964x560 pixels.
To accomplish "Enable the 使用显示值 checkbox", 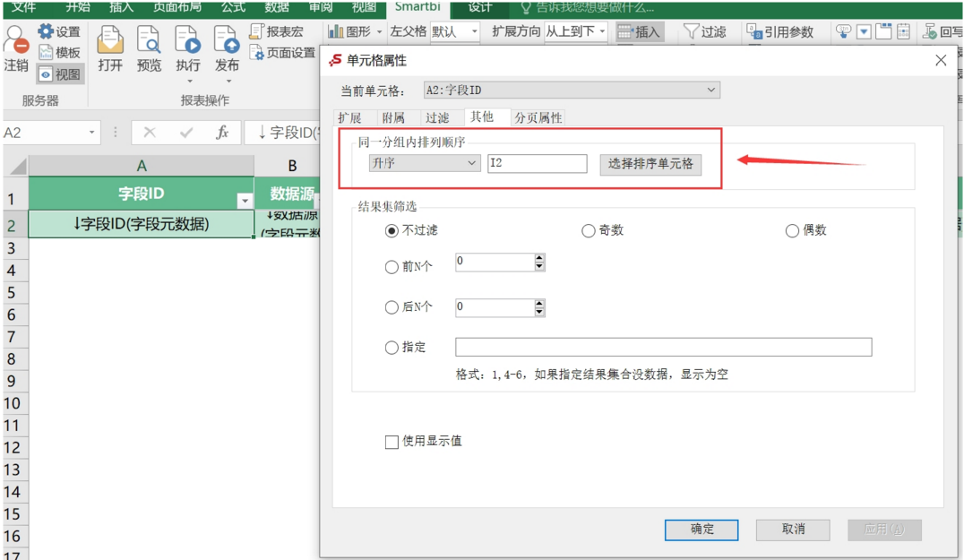I will pos(392,442).
